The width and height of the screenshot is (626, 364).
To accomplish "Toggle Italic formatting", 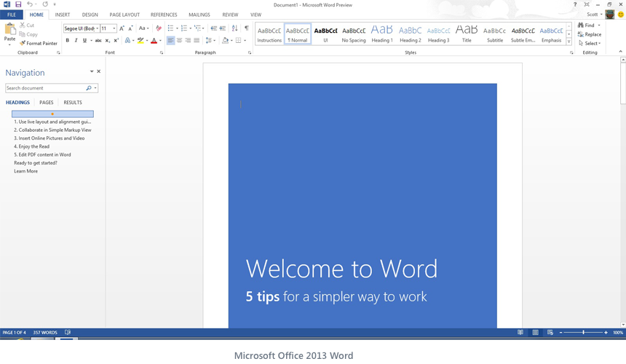I will point(76,40).
